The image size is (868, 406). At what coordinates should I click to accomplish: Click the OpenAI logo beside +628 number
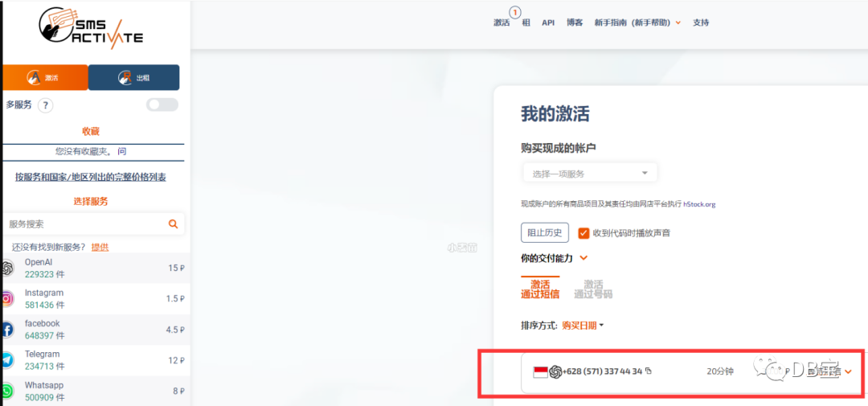click(556, 371)
